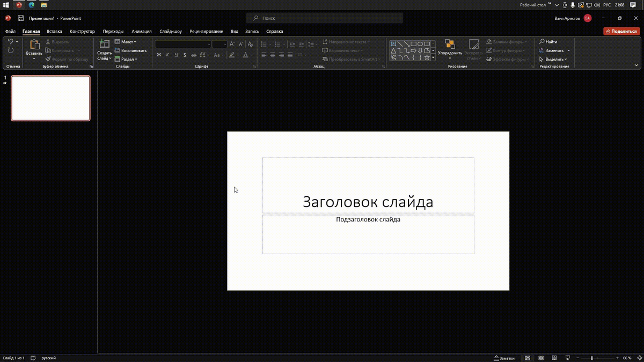This screenshot has height=362, width=644.
Task: Switch to the Переходы tab
Action: click(113, 32)
